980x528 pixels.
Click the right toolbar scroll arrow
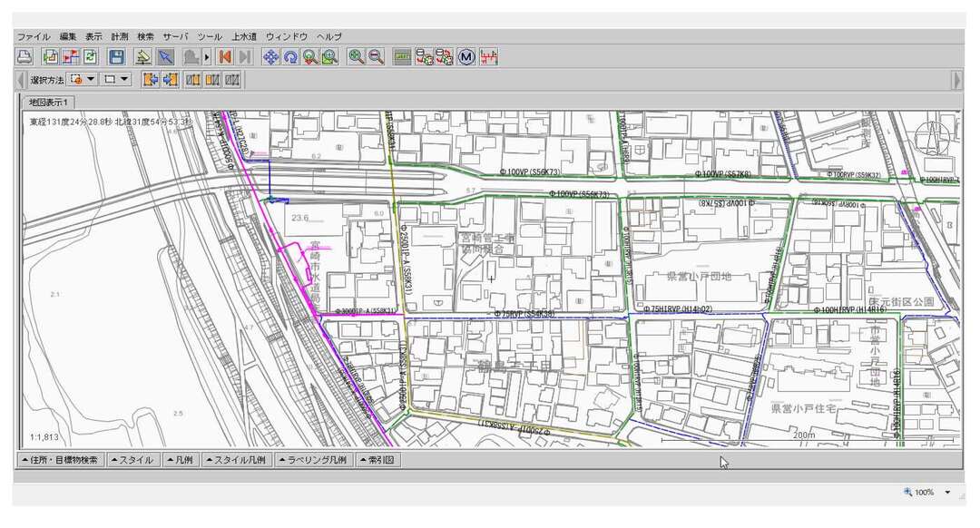tap(956, 80)
